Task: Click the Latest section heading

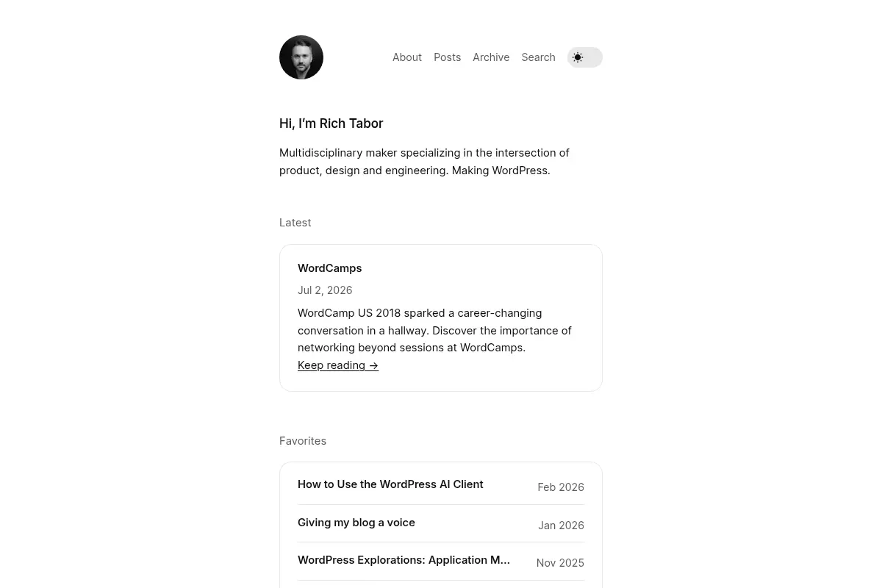Action: pos(295,223)
